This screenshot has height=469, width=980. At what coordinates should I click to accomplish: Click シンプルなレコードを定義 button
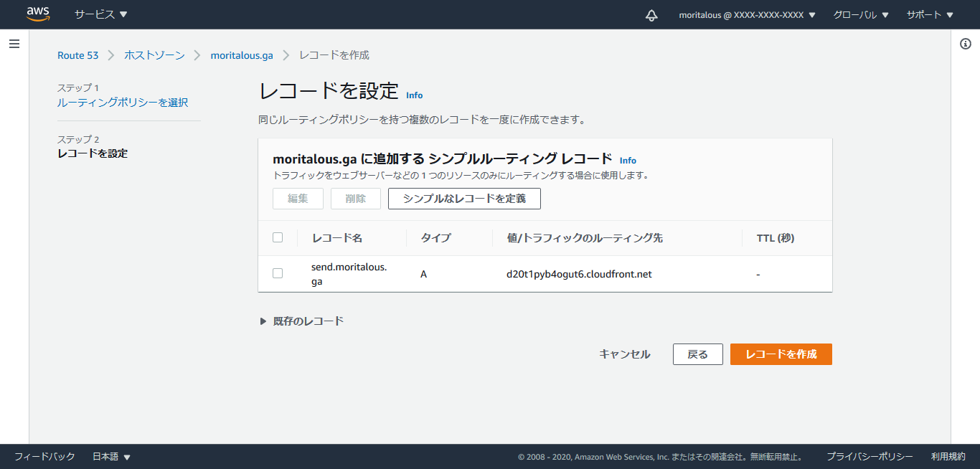point(464,199)
